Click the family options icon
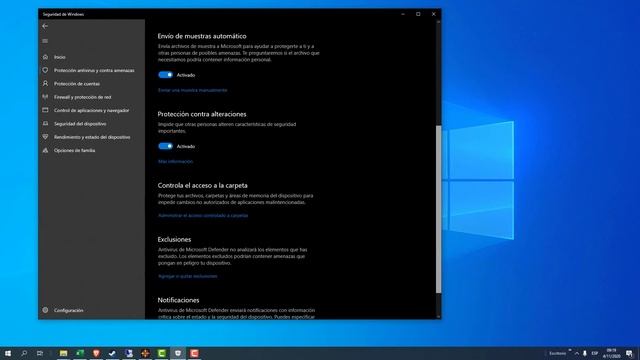 click(45, 150)
